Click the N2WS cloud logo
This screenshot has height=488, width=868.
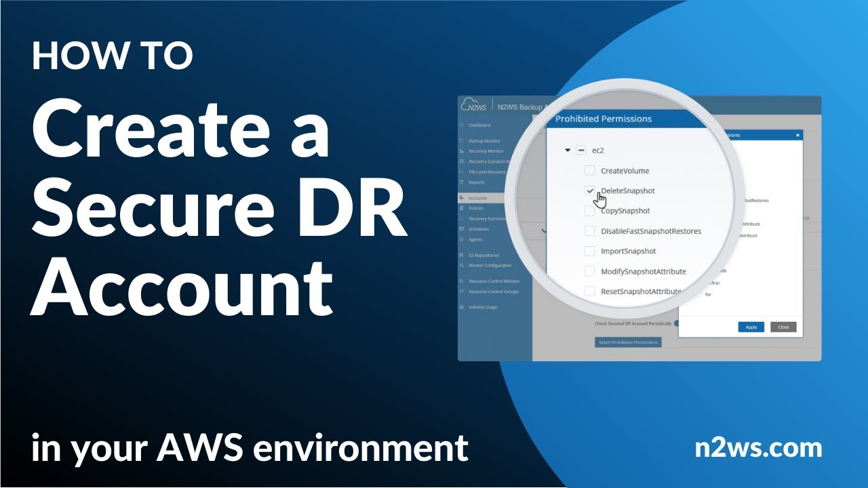pos(475,105)
